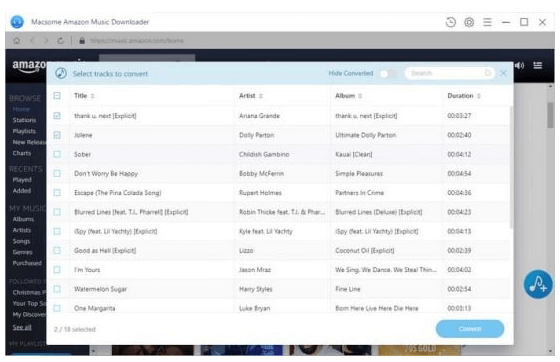The width and height of the screenshot is (560, 362).
Task: Open hamburger menu in title bar
Action: coord(488,22)
